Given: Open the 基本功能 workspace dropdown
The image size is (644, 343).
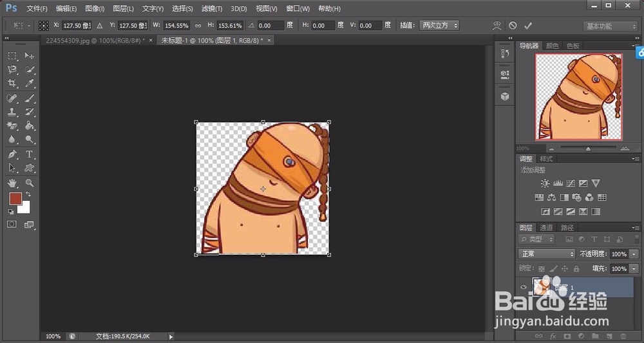Looking at the screenshot, I should pos(610,26).
